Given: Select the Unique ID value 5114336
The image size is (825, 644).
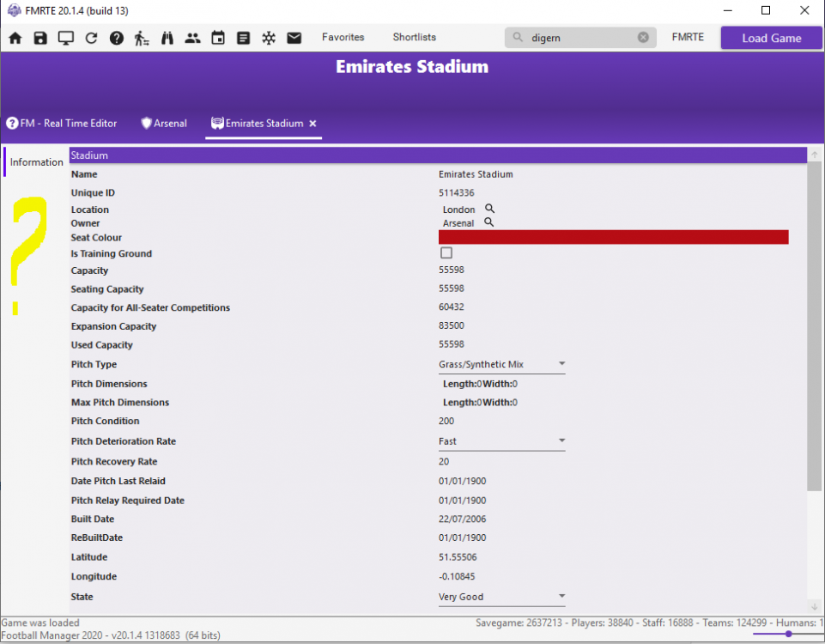Looking at the screenshot, I should click(457, 192).
